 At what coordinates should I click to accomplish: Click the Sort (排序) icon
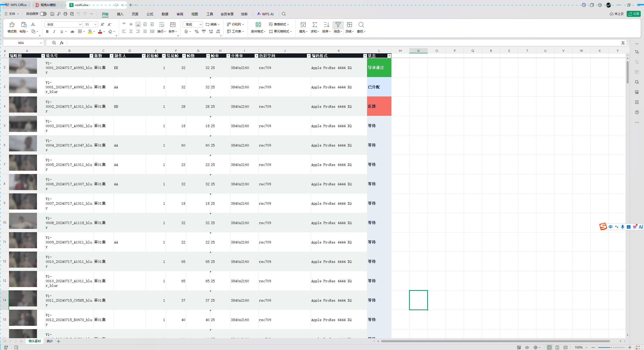[x=326, y=24]
